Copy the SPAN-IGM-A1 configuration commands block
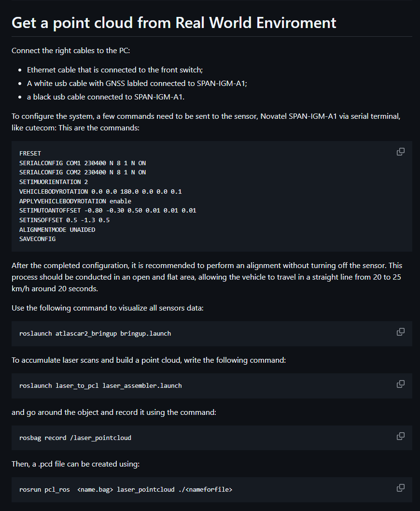Image resolution: width=420 pixels, height=511 pixels. pyautogui.click(x=400, y=152)
